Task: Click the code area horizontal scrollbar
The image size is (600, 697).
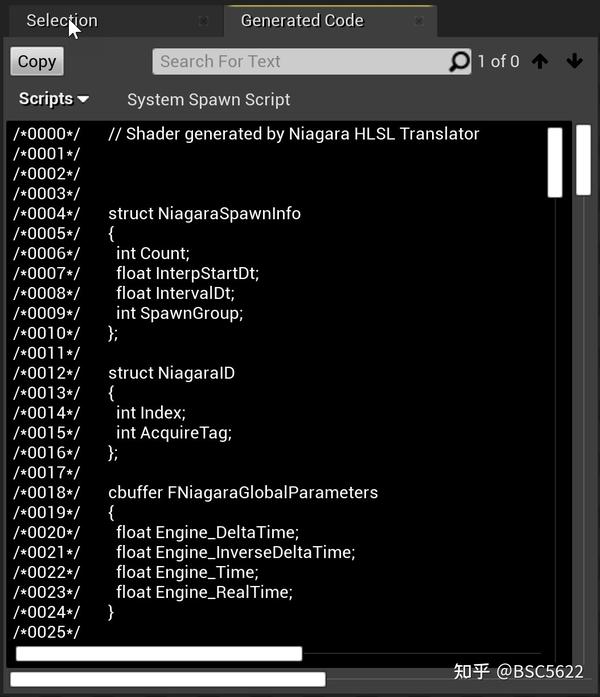Action: coord(159,654)
